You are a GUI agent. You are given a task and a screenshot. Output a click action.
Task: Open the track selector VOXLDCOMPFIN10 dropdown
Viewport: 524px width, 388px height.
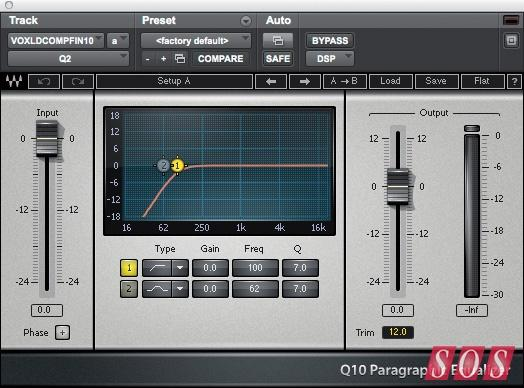point(56,41)
